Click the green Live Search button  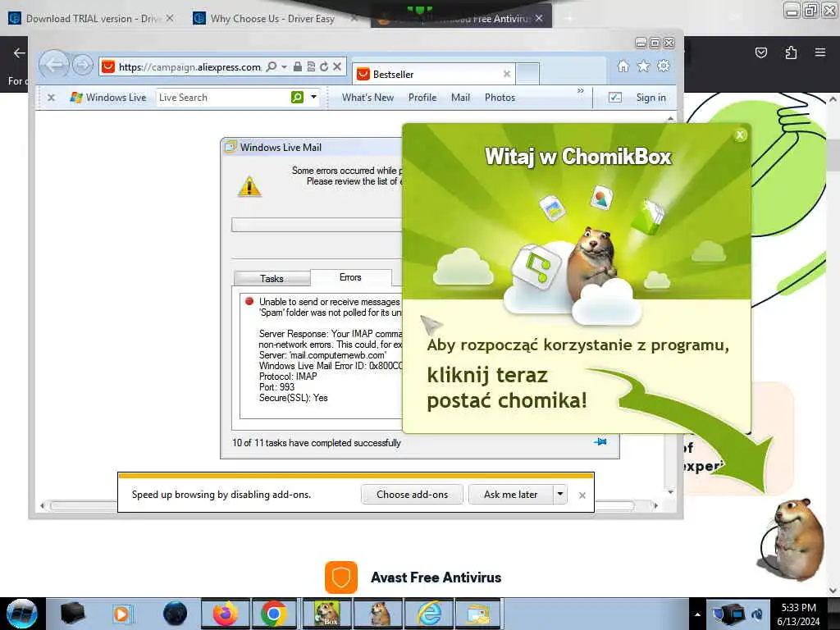point(297,97)
